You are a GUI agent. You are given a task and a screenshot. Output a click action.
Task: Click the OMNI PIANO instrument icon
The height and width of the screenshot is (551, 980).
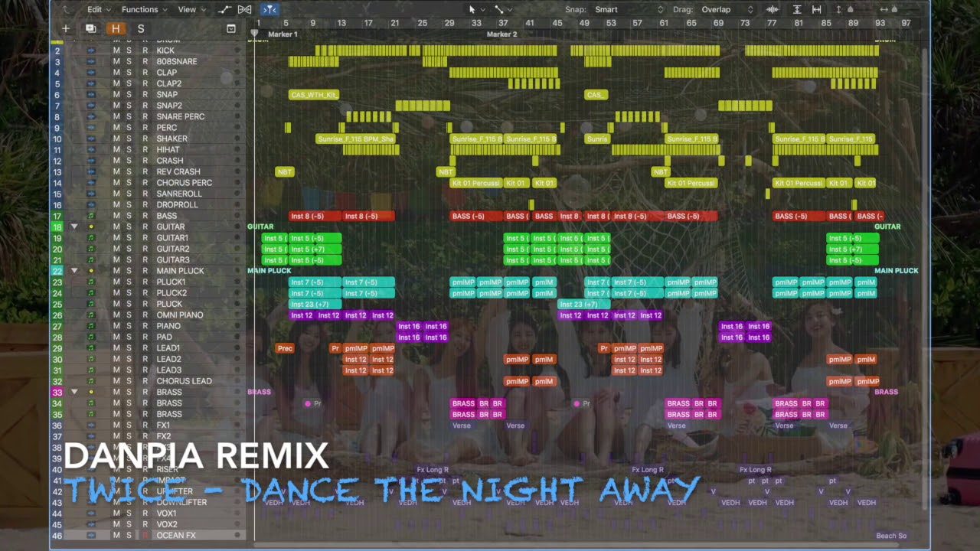point(91,315)
